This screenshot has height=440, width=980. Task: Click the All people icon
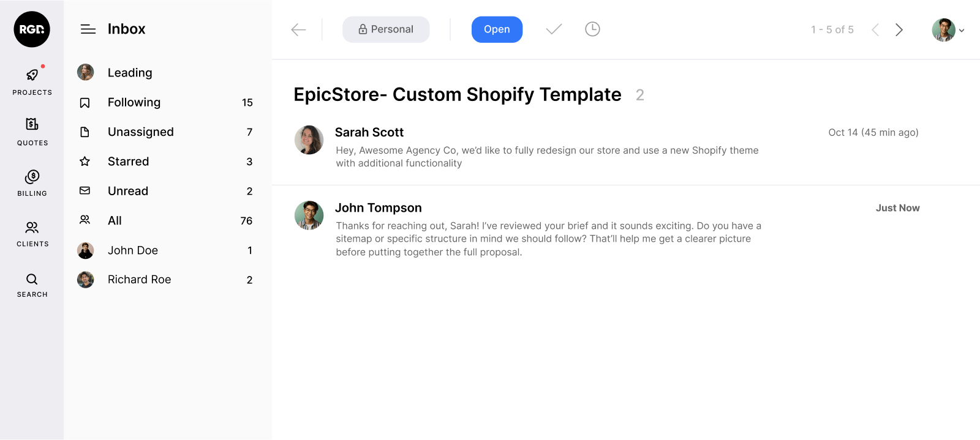85,220
